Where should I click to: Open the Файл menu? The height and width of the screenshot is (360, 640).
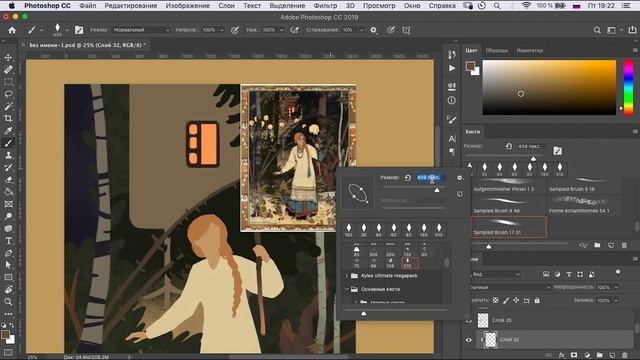[x=88, y=6]
